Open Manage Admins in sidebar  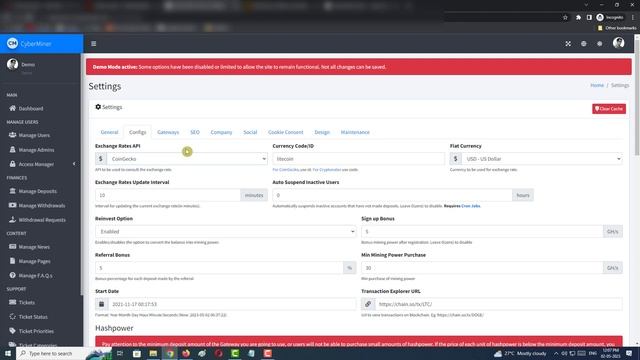tap(31, 150)
